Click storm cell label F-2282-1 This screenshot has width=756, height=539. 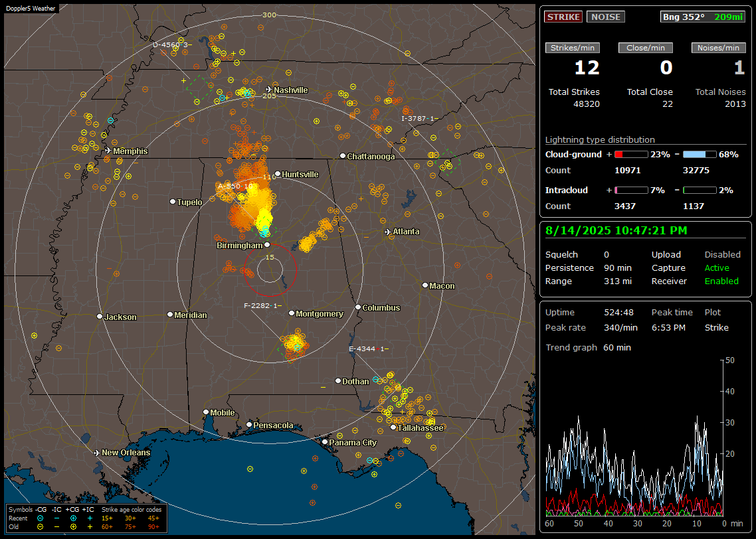coord(263,305)
